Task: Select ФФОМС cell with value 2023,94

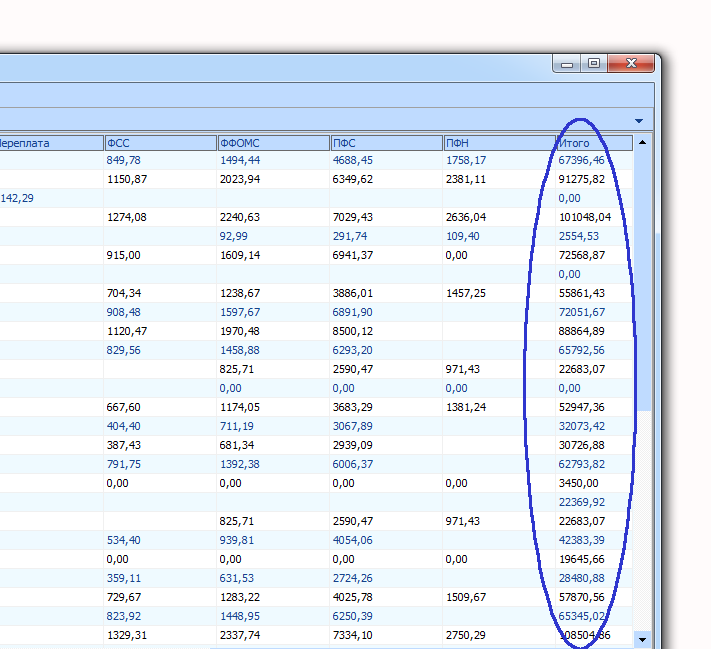Action: pyautogui.click(x=273, y=179)
